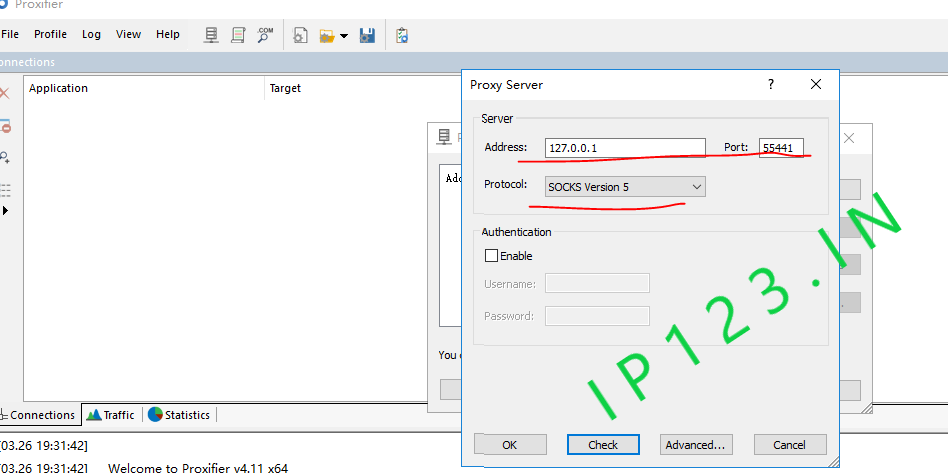The width and height of the screenshot is (948, 473).
Task: Expand the Open Profile dropdown arrow
Action: click(344, 36)
